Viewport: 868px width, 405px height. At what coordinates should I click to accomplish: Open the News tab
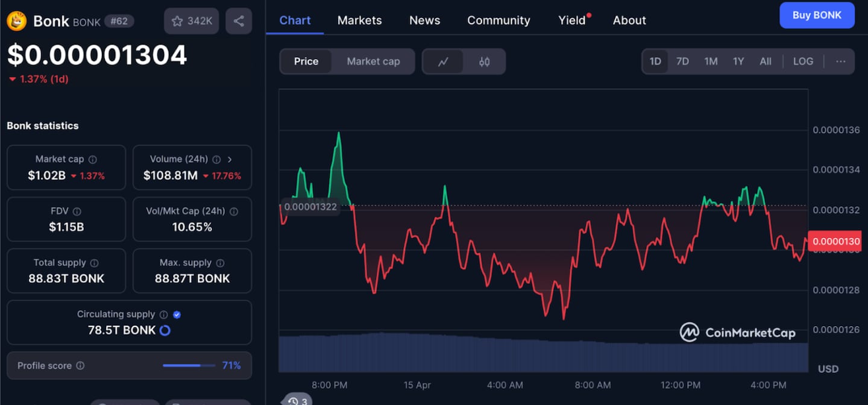[x=424, y=20]
